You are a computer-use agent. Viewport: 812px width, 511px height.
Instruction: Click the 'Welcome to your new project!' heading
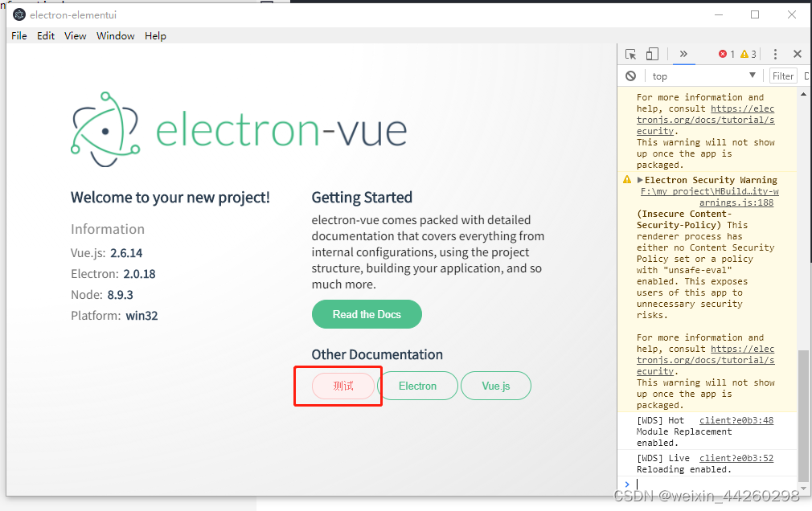point(170,198)
